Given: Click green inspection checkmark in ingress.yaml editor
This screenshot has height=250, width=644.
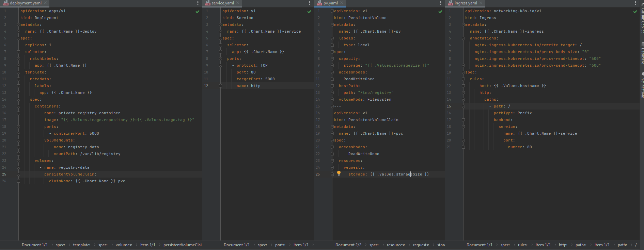Looking at the screenshot, I should (635, 12).
